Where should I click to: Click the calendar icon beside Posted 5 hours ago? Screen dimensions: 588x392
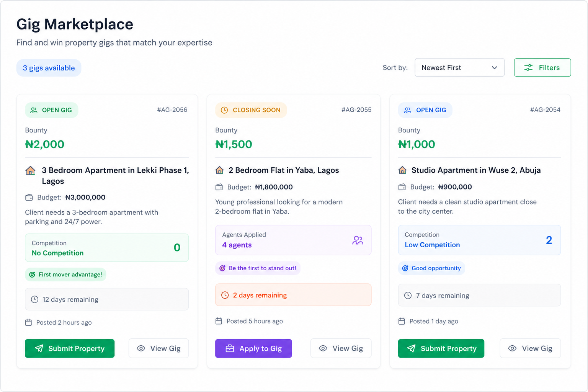219,321
